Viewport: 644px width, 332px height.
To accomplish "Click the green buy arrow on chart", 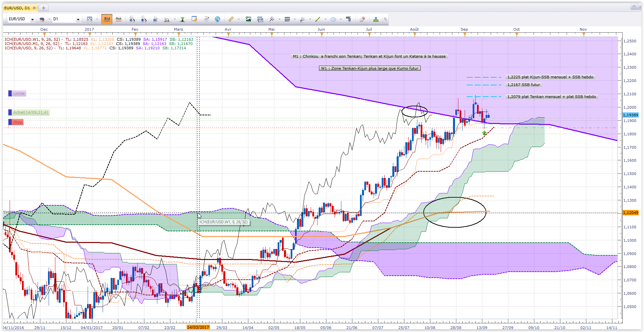I will point(484,133).
